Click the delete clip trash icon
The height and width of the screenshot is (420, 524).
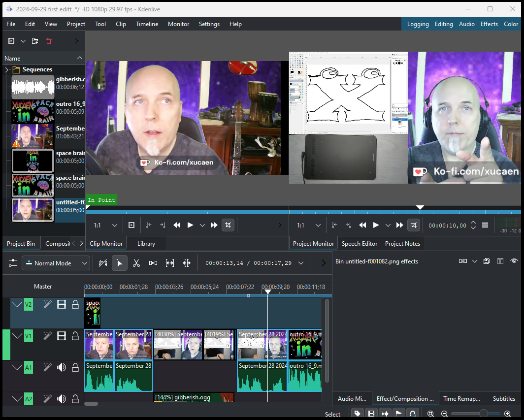coord(49,41)
